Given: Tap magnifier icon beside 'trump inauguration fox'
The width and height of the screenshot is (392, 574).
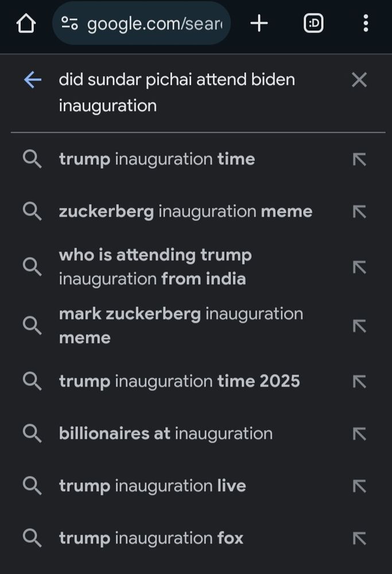Looking at the screenshot, I should click(x=32, y=538).
